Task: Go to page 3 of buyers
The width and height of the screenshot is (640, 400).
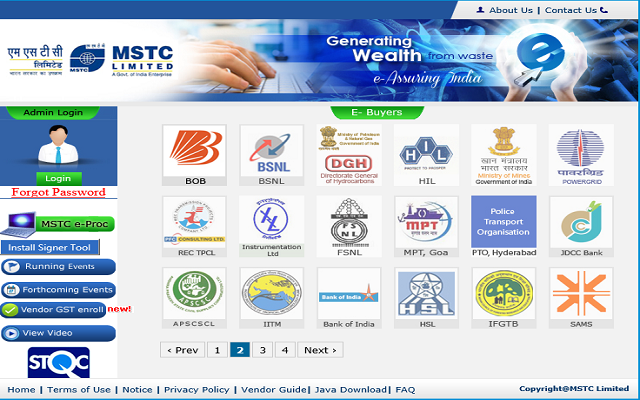Action: pos(263,350)
